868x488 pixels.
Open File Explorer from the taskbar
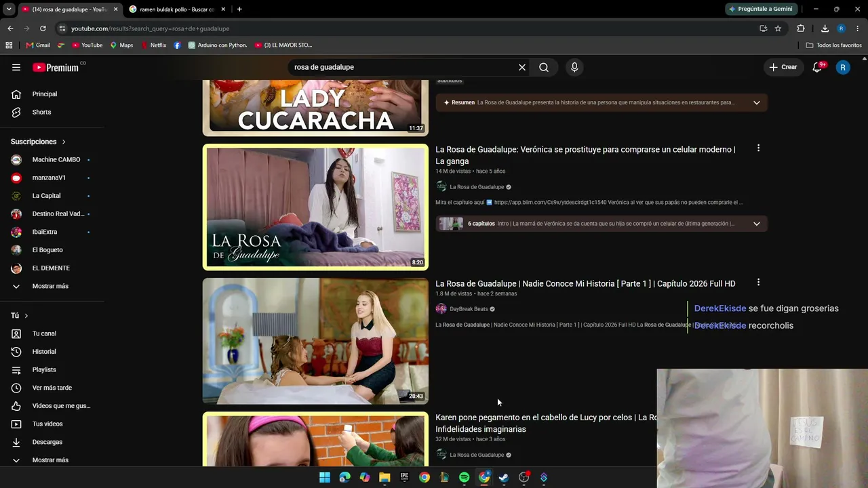[384, 477]
